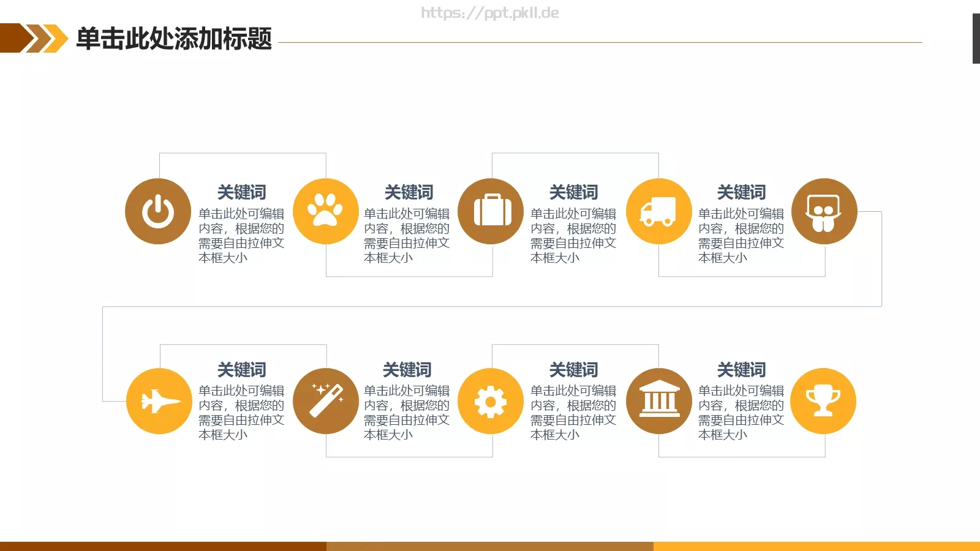Click body text right of briefcase icon

click(573, 236)
